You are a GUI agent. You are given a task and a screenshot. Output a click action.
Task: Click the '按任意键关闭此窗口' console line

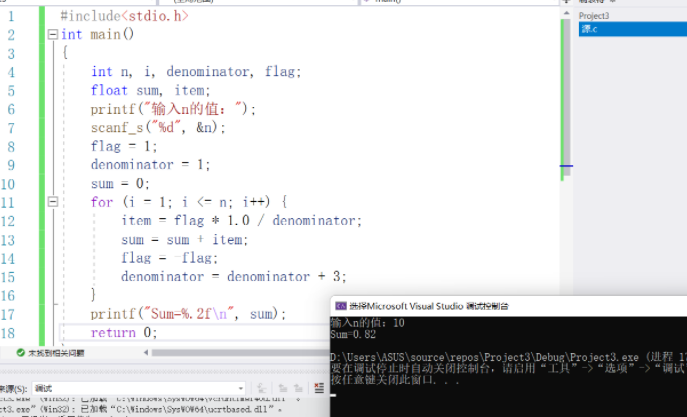[x=395, y=380]
